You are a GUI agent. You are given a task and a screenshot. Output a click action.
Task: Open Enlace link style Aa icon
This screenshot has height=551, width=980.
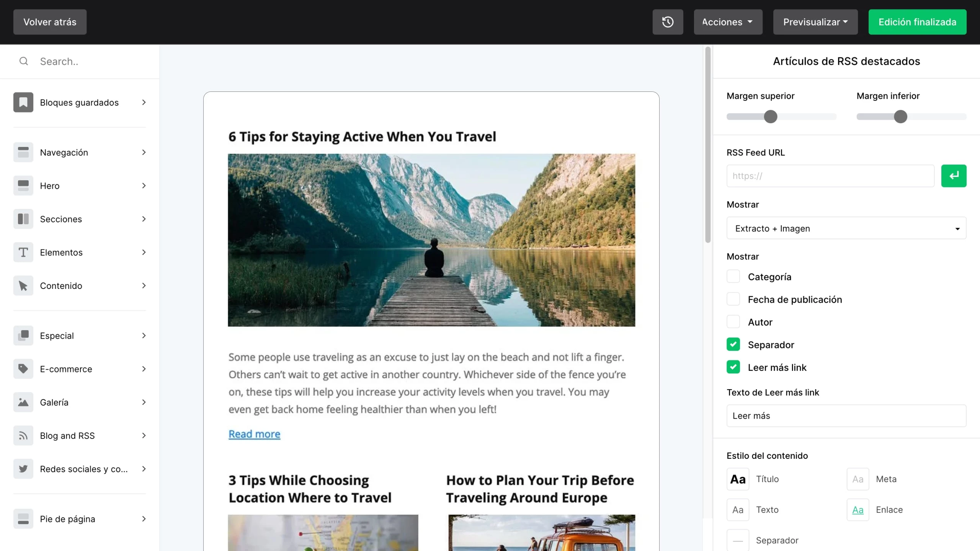tap(857, 510)
